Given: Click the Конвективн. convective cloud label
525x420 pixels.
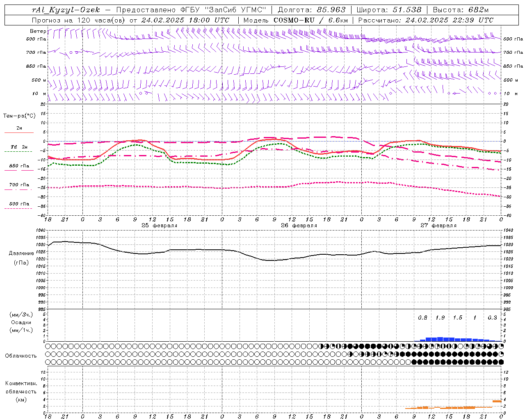Looking at the screenshot, I should pos(21,383).
